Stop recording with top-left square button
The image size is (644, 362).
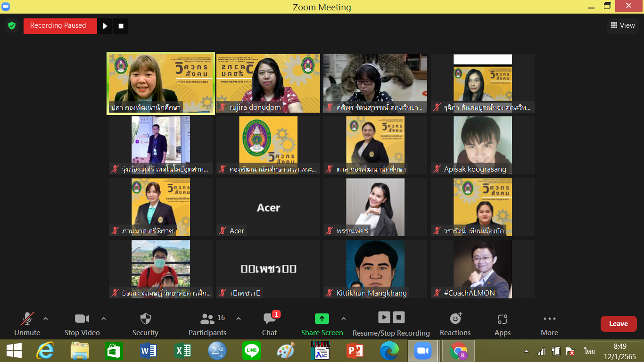(121, 26)
